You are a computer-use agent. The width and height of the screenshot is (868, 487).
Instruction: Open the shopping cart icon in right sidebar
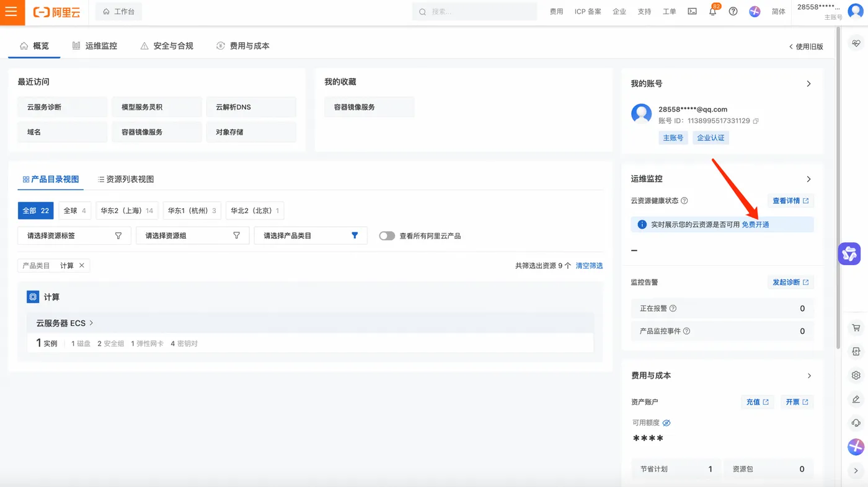coord(856,328)
